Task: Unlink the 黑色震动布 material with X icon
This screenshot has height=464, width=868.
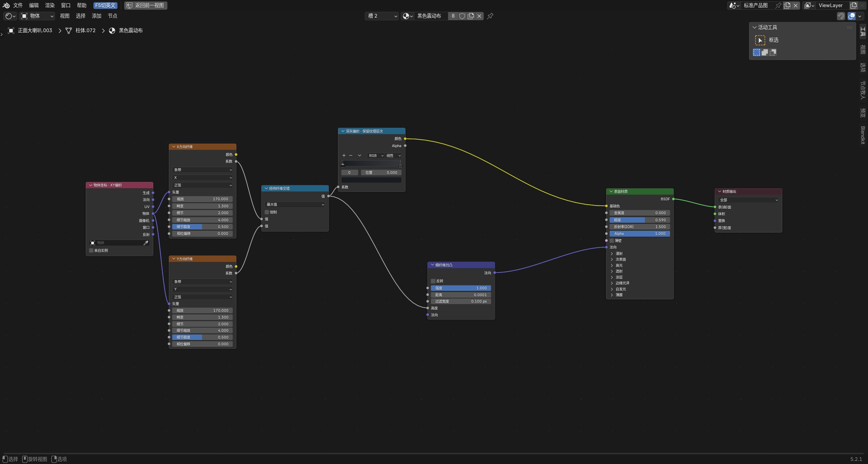Action: 479,16
